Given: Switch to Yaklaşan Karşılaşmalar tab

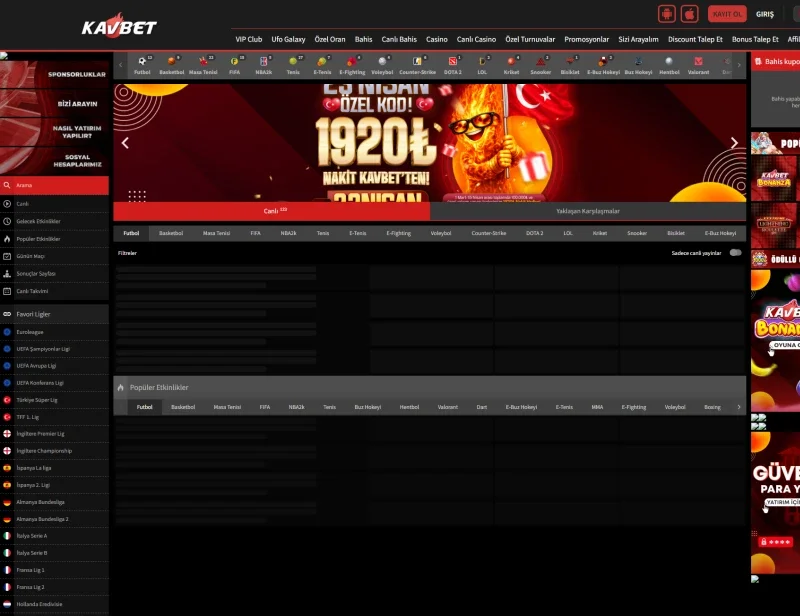Looking at the screenshot, I should pyautogui.click(x=588, y=211).
